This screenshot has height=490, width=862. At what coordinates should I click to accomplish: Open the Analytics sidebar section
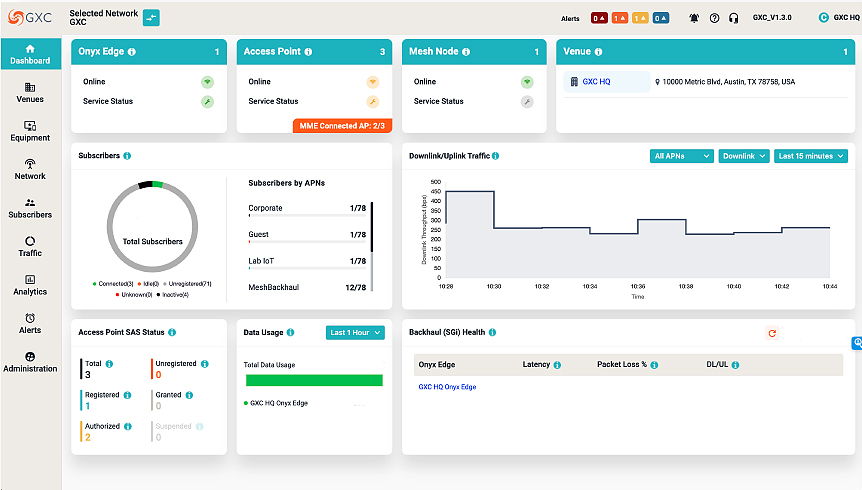pyautogui.click(x=30, y=285)
